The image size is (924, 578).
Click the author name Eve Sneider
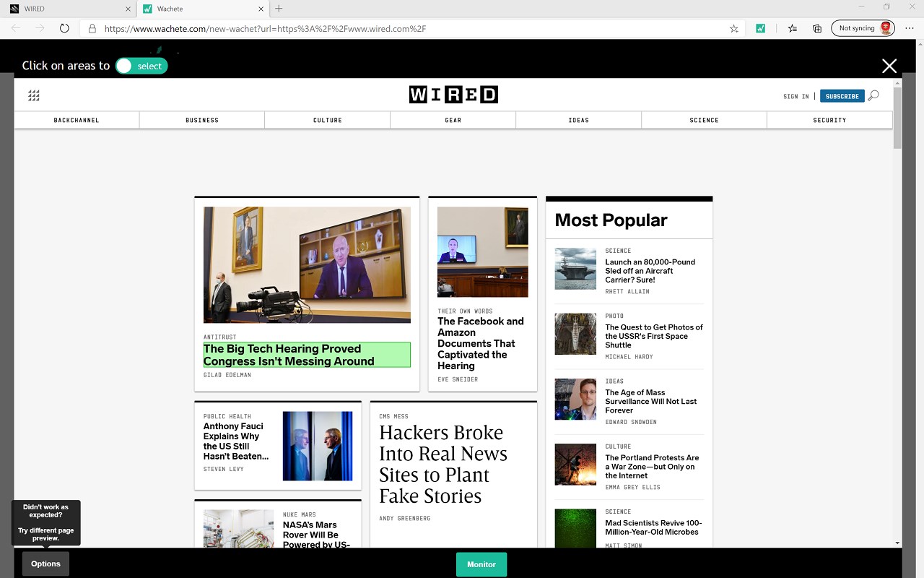458,379
